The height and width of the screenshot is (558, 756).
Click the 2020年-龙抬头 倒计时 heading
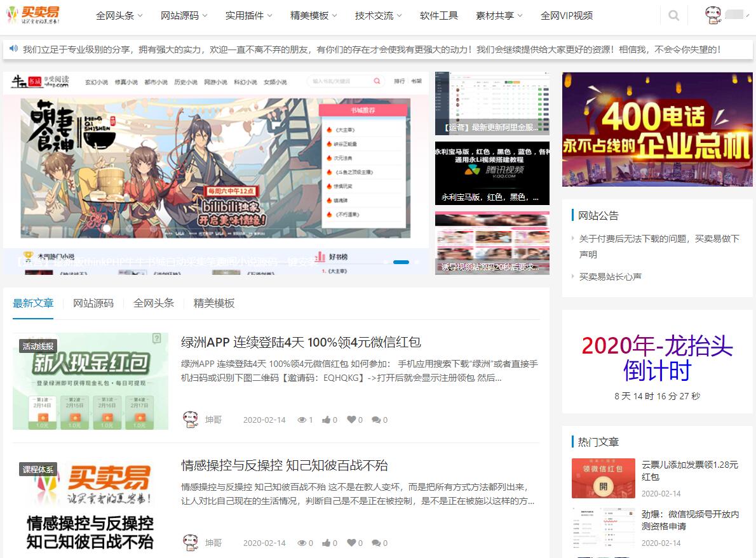pos(657,357)
